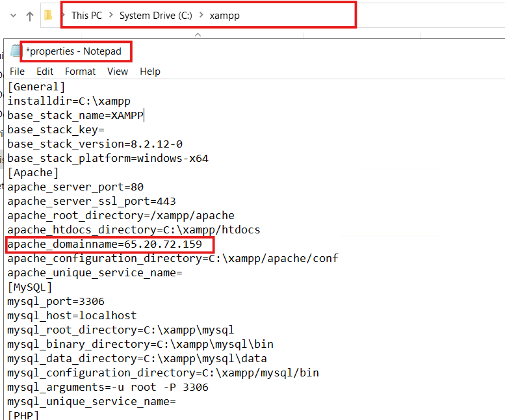Viewport: 505px width, 420px height.
Task: Click the 'mysql_unique_service_name=' line
Action: 92,401
